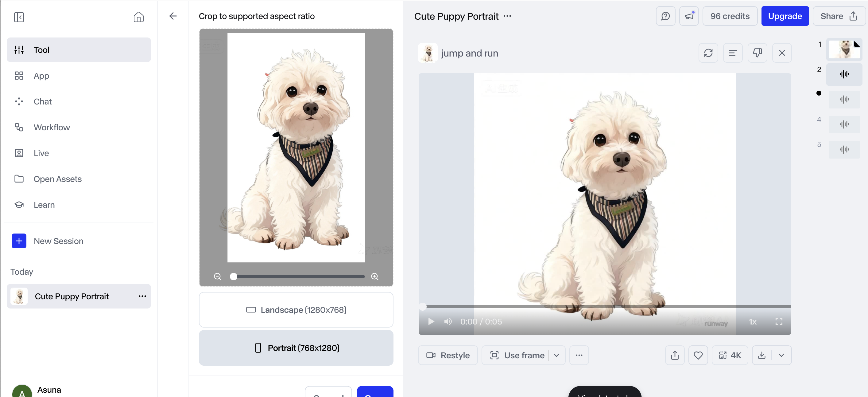This screenshot has height=397, width=868.
Task: Select Landscape (1280x768) aspect ratio
Action: tap(296, 310)
